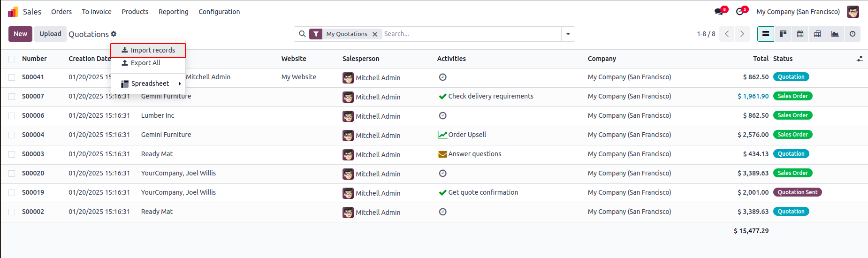
Task: Tick the select-all header checkbox
Action: (12, 59)
